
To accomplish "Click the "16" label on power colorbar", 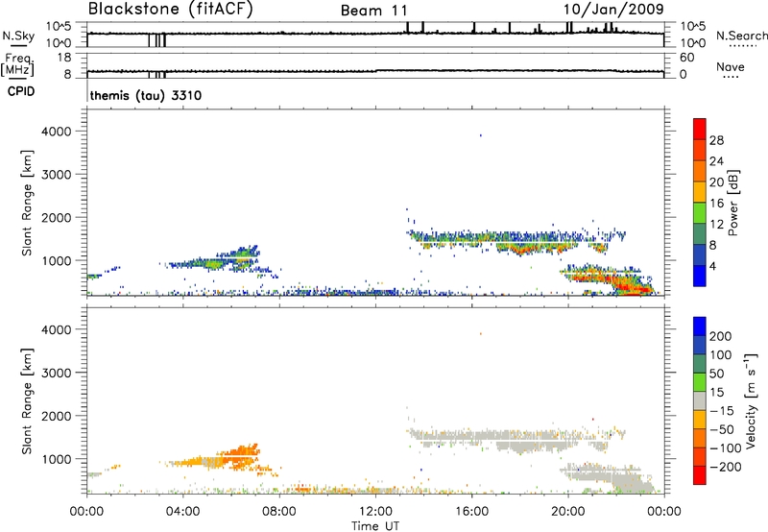I will tap(716, 204).
